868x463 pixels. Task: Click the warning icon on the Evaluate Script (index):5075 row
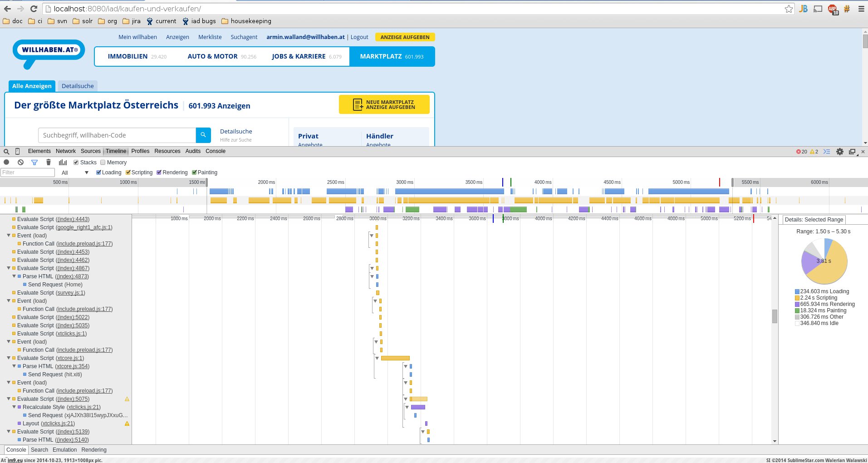(127, 399)
